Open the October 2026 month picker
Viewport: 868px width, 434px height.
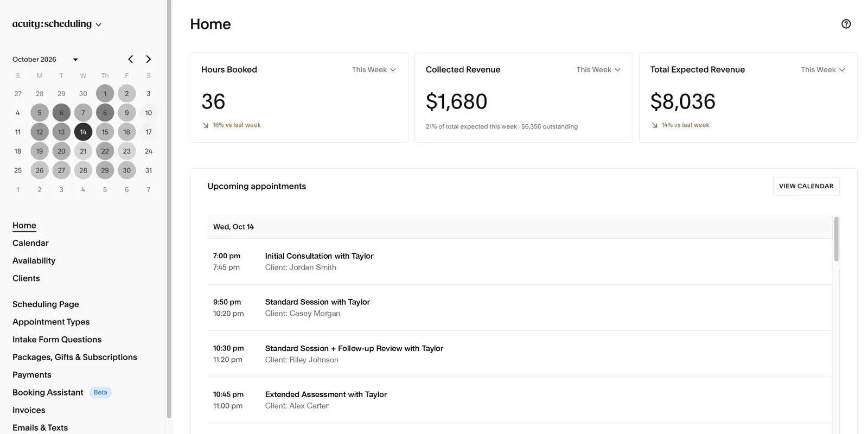pyautogui.click(x=46, y=59)
